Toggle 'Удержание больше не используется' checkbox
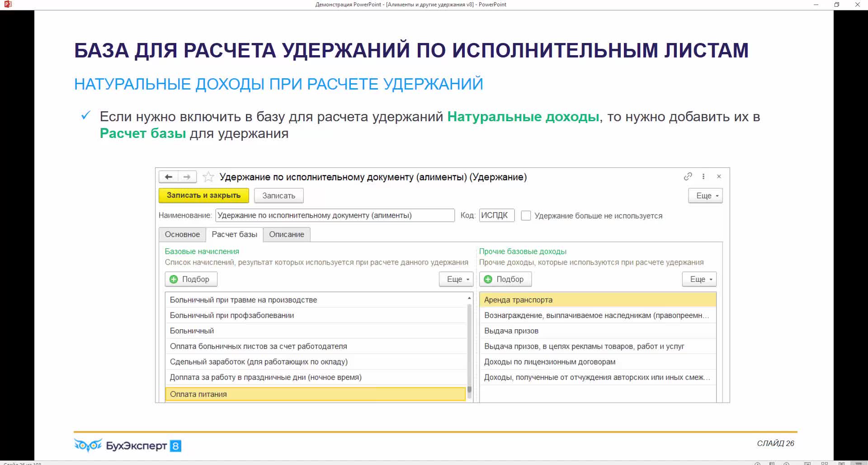Screen dimensions: 868x465 526,216
